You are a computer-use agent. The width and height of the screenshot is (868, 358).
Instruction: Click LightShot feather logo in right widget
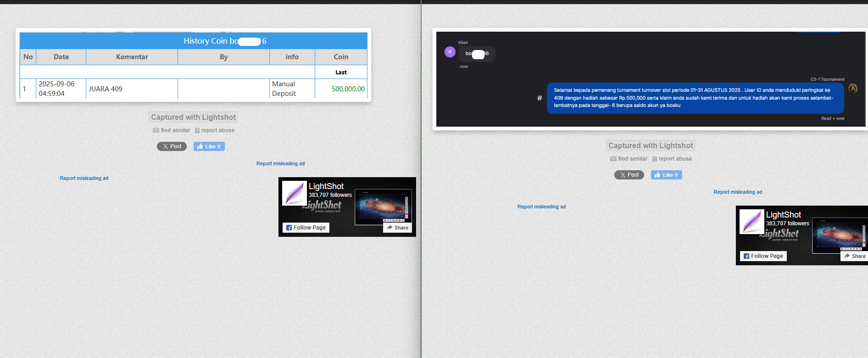point(751,221)
